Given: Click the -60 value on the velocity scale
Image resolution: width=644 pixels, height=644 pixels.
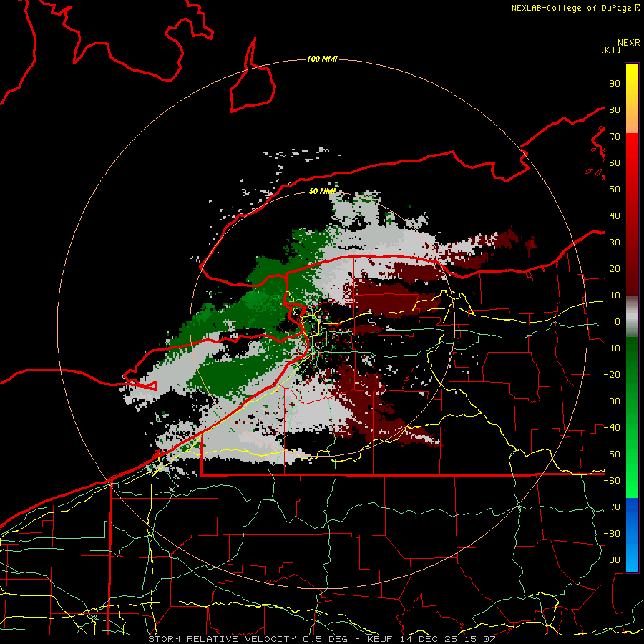Looking at the screenshot, I should [612, 481].
